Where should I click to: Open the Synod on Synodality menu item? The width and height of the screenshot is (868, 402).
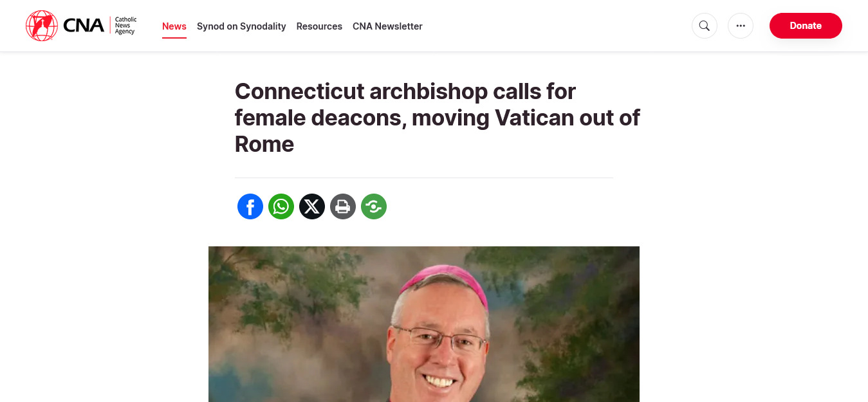[241, 26]
